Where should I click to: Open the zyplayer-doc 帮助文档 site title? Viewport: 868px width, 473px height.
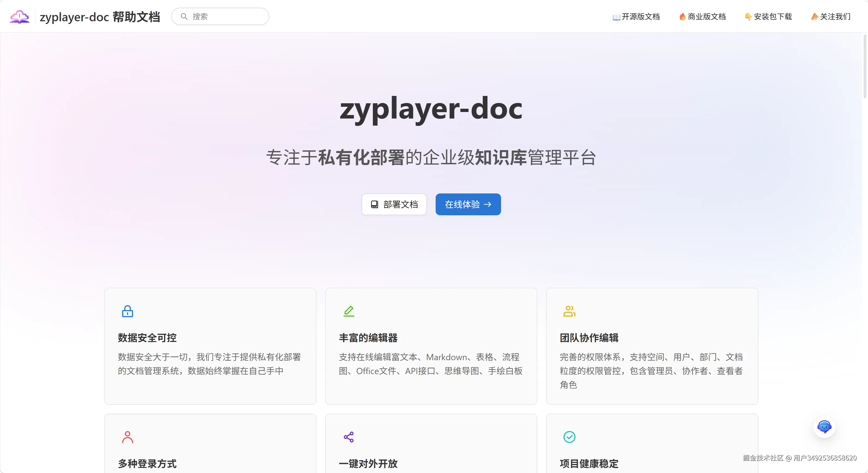click(100, 17)
